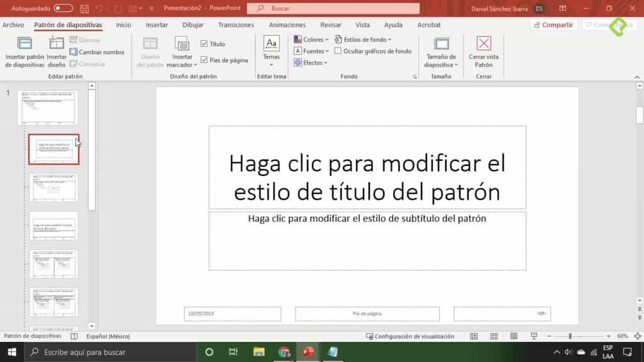This screenshot has height=362, width=644.
Task: Toggle ribbon display options icon
Action: click(563, 8)
